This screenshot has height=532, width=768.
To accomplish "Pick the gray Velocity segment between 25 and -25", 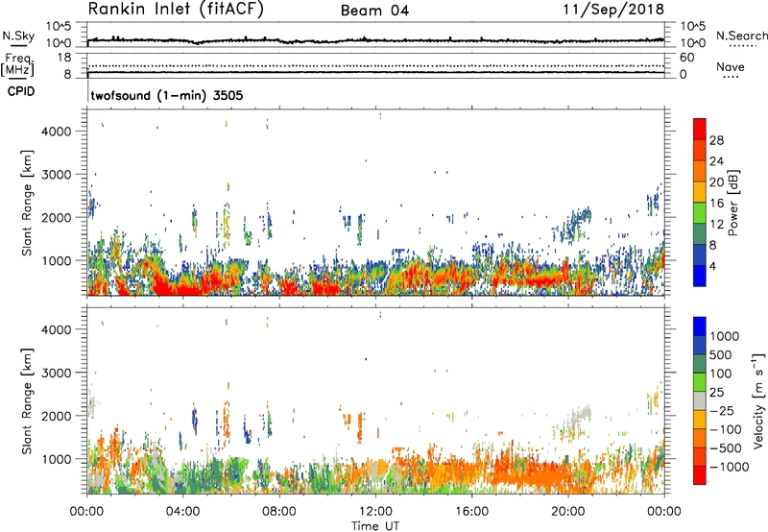I will click(x=700, y=400).
